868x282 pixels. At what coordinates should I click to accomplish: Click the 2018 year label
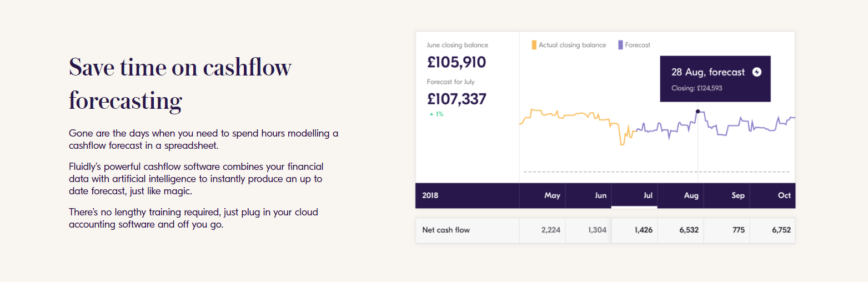click(x=430, y=195)
